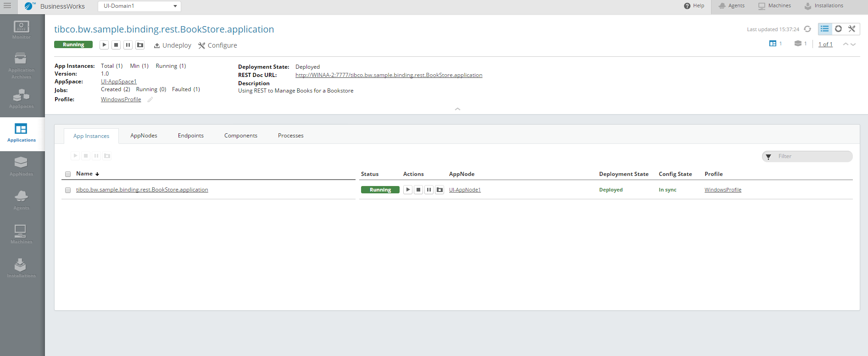
Task: Pause the application using the header pause button
Action: [x=128, y=45]
